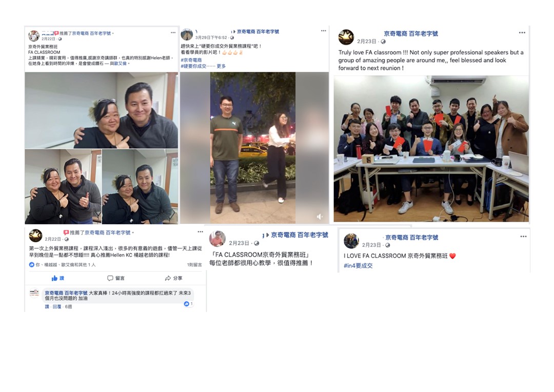
Task: Open profile avatar of the English review poster
Action: click(346, 37)
